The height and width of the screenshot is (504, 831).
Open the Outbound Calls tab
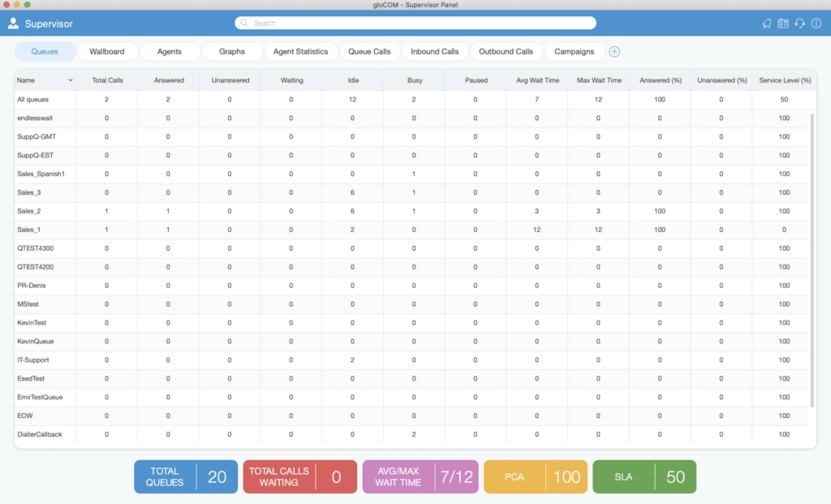[x=506, y=51]
